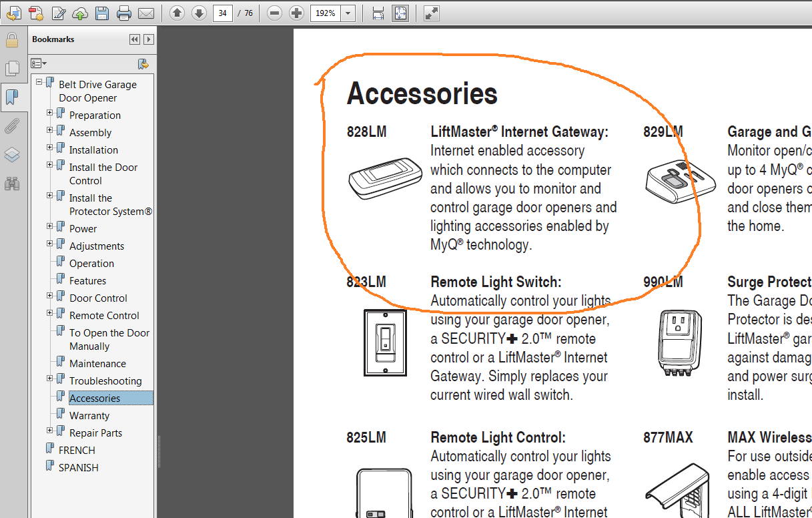Open the page thumbnails panel

tap(12, 68)
